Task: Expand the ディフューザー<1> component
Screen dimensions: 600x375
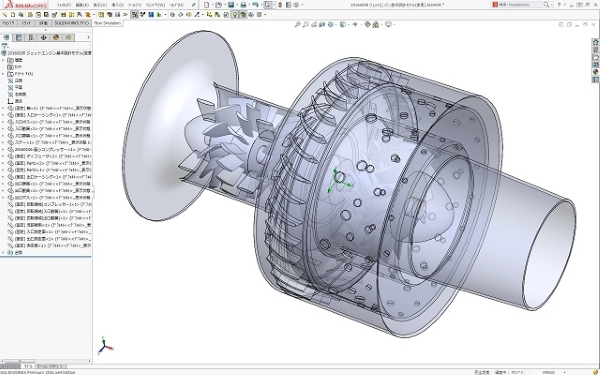Action: coord(3,156)
